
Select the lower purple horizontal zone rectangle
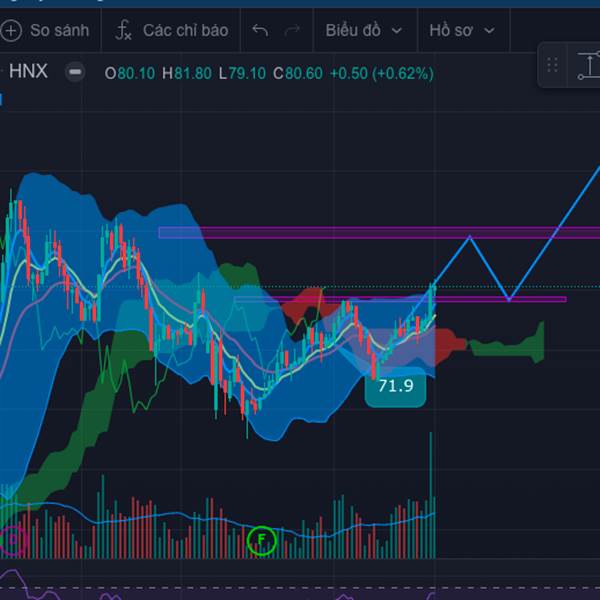pos(400,299)
